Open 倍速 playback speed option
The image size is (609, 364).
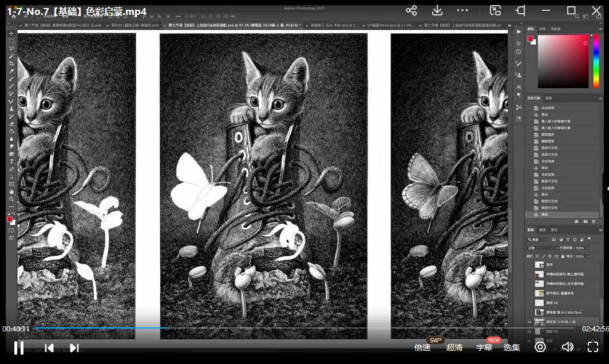(x=422, y=347)
